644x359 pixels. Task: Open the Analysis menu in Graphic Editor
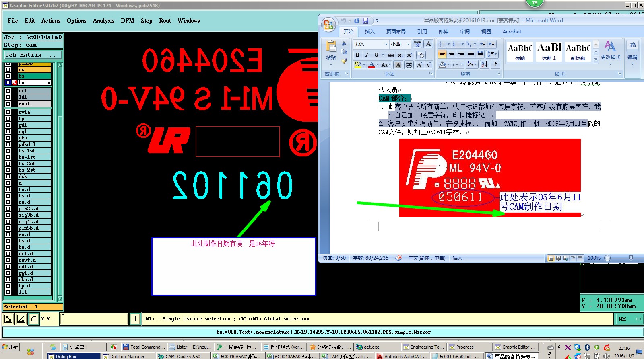(x=103, y=21)
